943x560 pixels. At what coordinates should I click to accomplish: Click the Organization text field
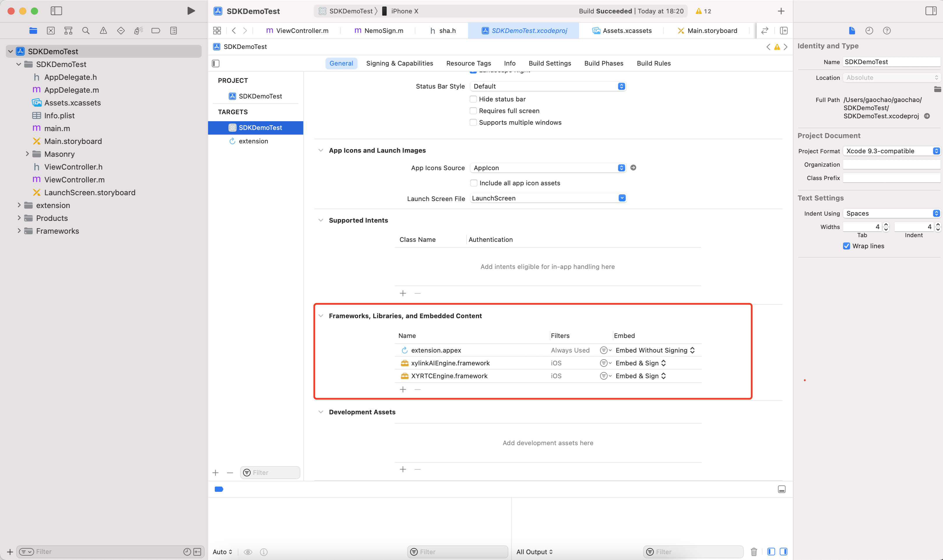891,165
